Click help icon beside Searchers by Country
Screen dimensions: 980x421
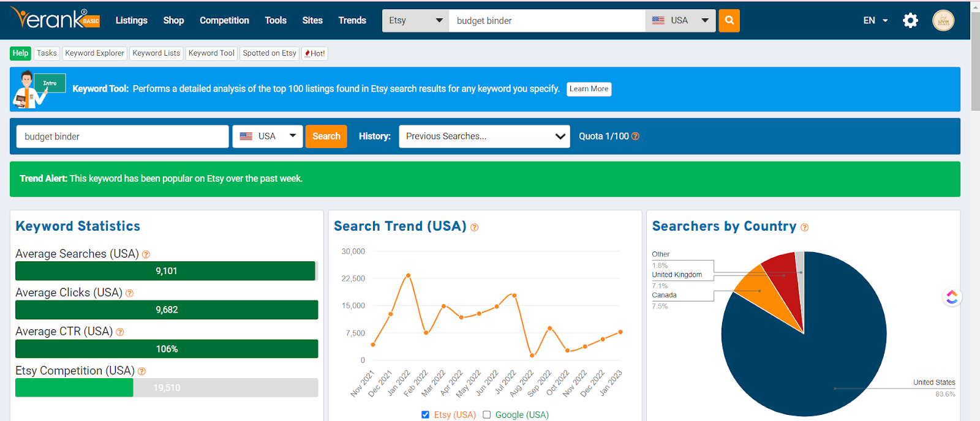(804, 228)
